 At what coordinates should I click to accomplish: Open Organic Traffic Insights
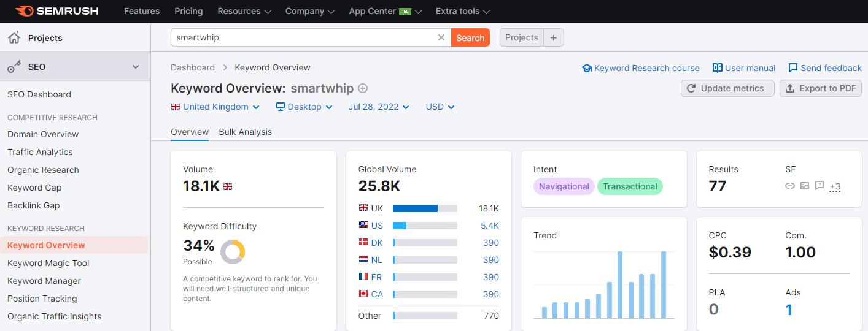(55, 316)
